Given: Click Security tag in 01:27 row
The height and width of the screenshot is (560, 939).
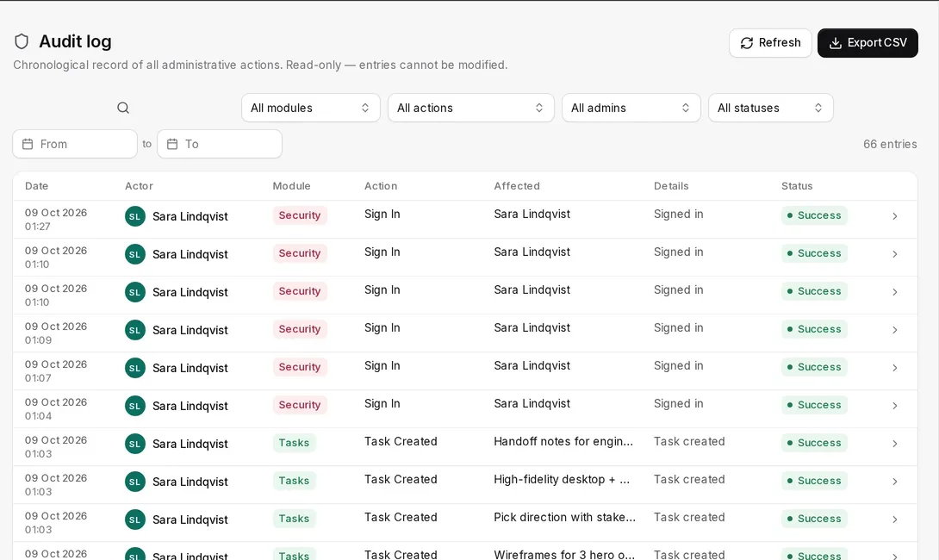Looking at the screenshot, I should point(300,215).
